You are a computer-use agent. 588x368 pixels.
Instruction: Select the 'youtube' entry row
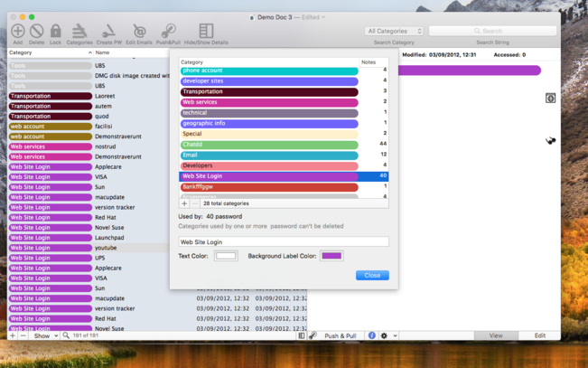[89, 248]
